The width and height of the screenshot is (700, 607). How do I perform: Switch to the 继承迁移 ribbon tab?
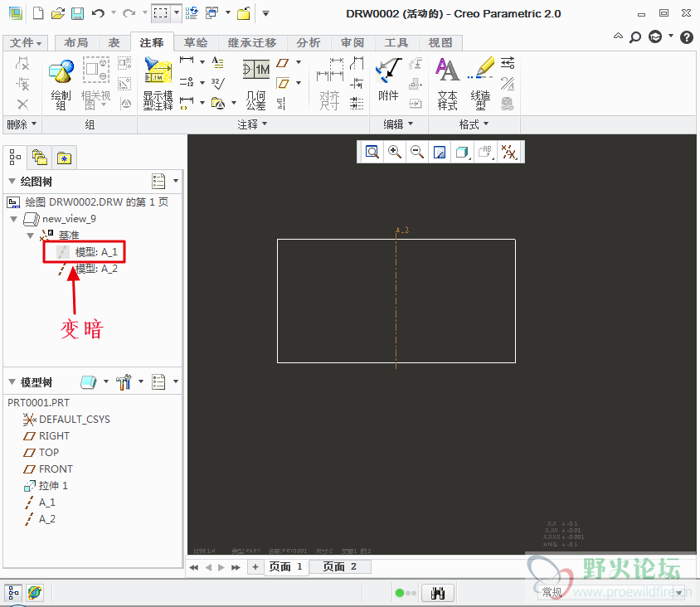tap(252, 43)
